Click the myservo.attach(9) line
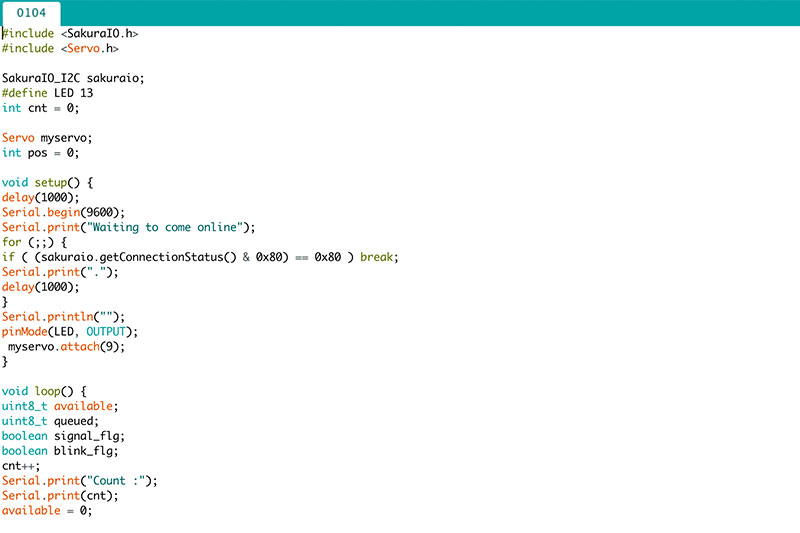The image size is (800, 533). click(x=67, y=346)
